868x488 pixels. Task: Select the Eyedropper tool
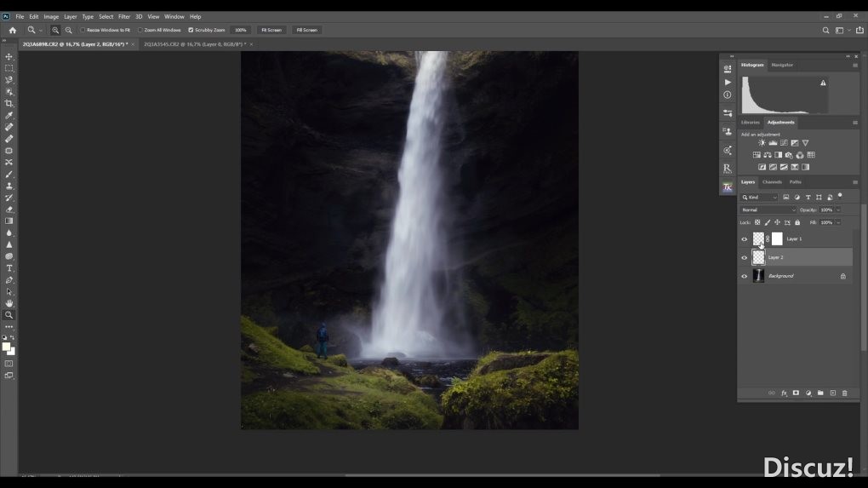pyautogui.click(x=9, y=115)
